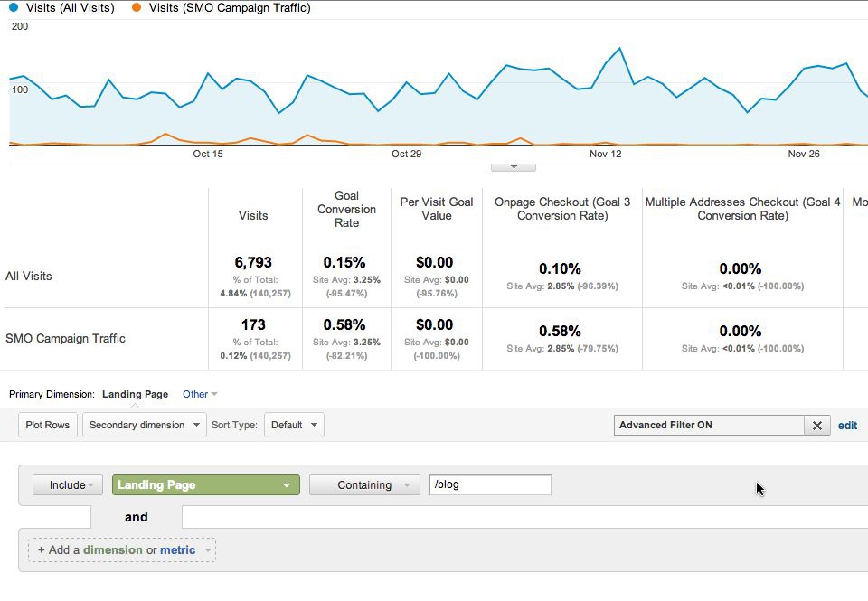Click the Goal Conversion Rate column header
The width and height of the screenshot is (868, 601).
pos(346,209)
